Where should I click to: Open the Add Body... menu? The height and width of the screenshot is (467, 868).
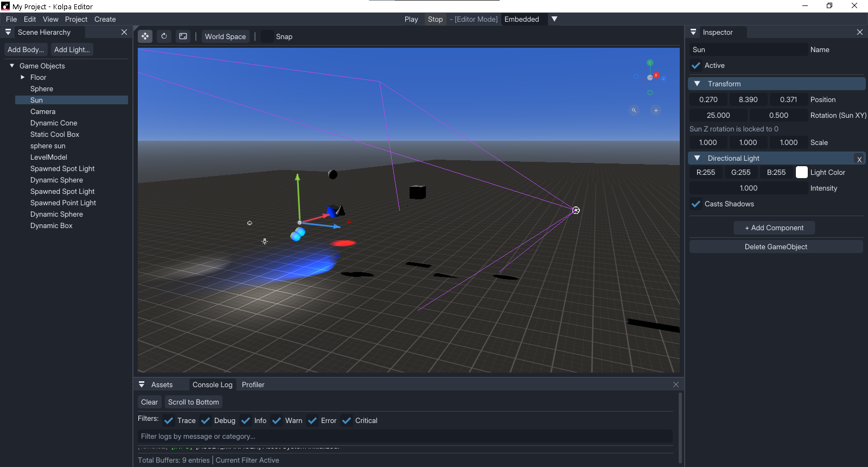click(25, 49)
